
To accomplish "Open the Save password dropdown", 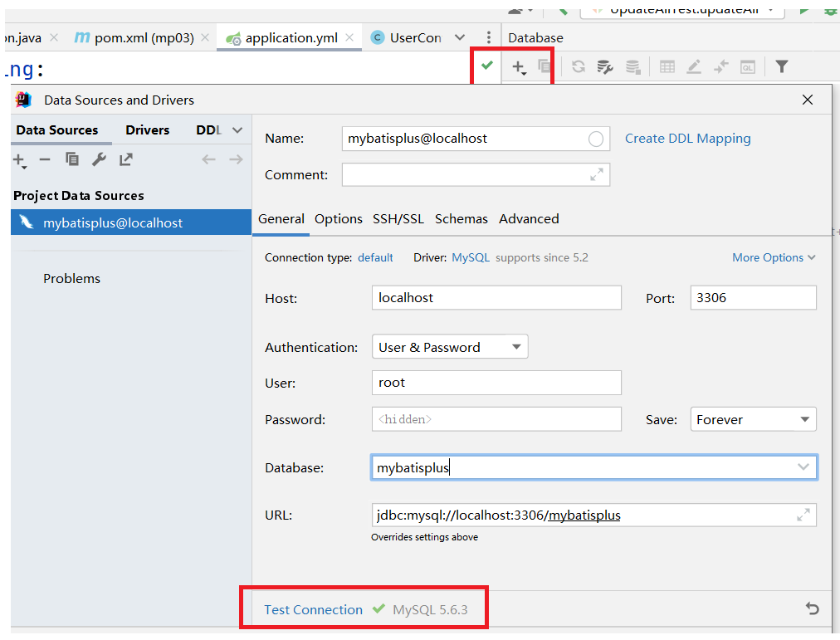I will coord(753,419).
